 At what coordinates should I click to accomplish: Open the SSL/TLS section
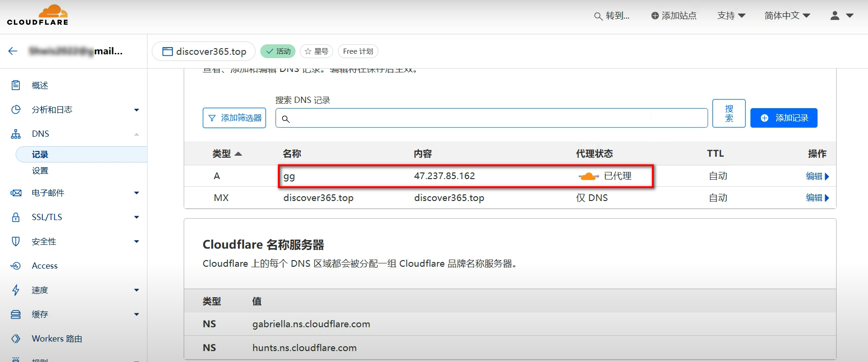[x=47, y=217]
